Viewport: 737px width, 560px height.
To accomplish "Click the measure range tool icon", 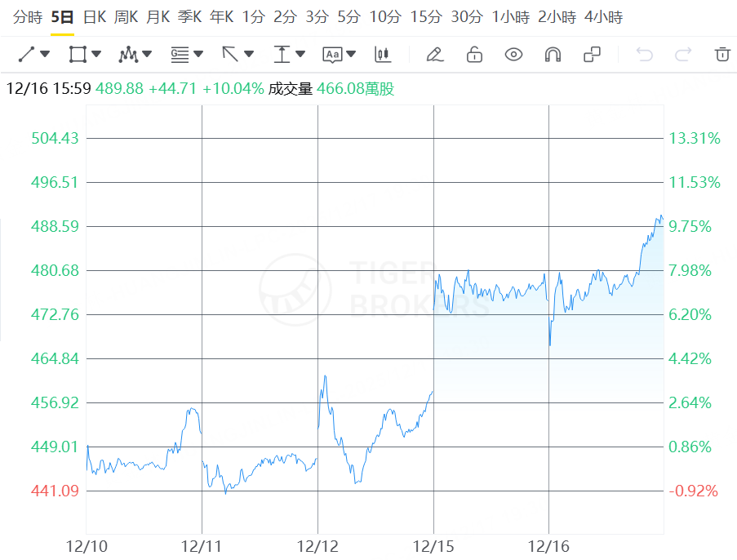I will point(282,55).
